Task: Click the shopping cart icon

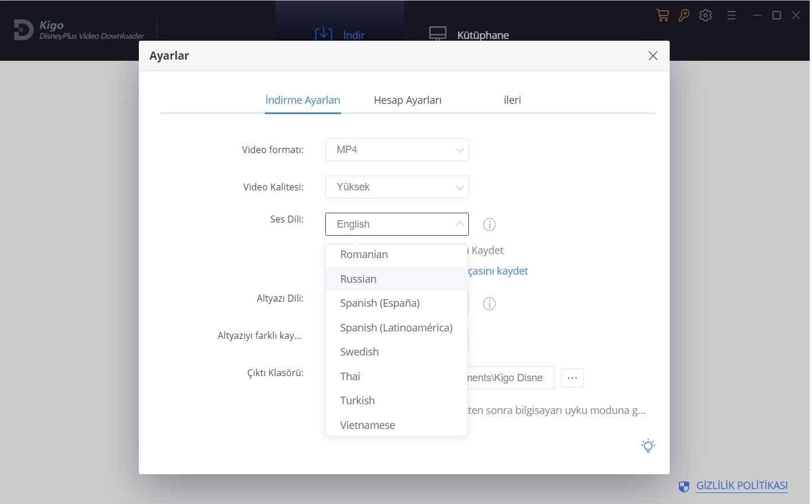Action: point(662,15)
